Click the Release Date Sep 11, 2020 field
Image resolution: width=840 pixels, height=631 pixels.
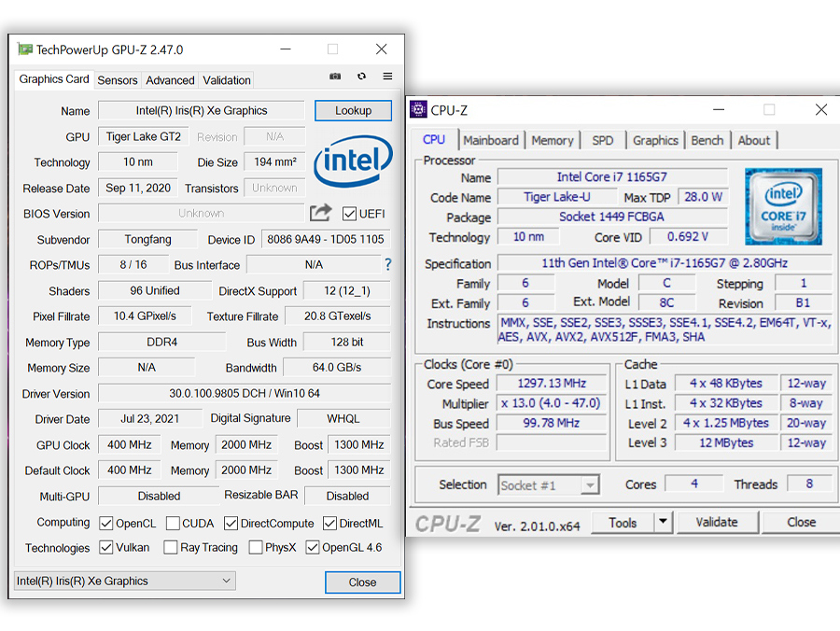click(138, 188)
